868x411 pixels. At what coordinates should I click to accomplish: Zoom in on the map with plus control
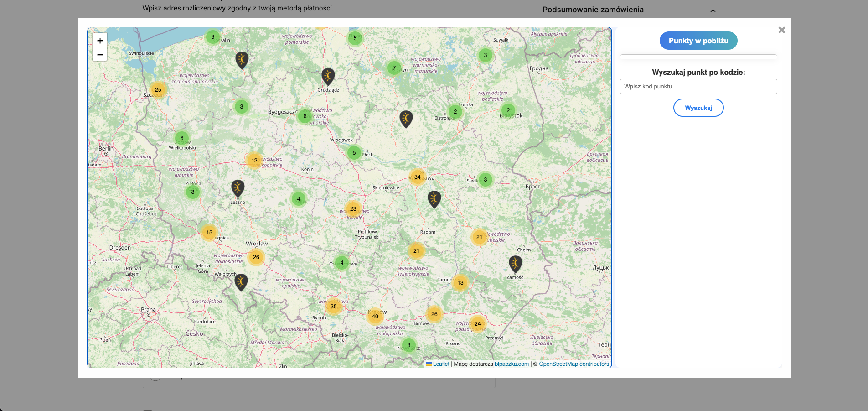coord(100,40)
